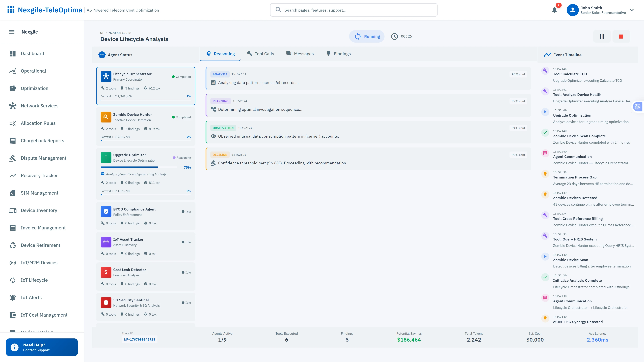Stop the Device Lifecycle Analysis run
644x362 pixels.
[621, 36]
